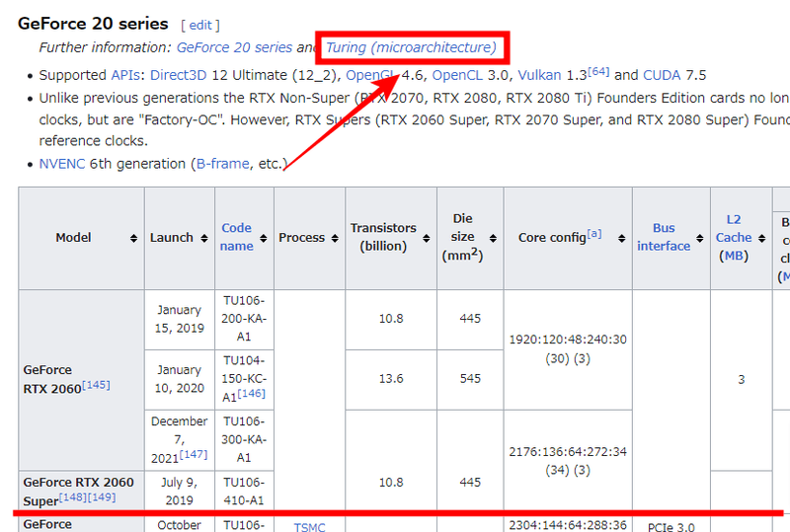This screenshot has height=532, width=790.
Task: Sort the table by Bus interface
Action: [700, 239]
